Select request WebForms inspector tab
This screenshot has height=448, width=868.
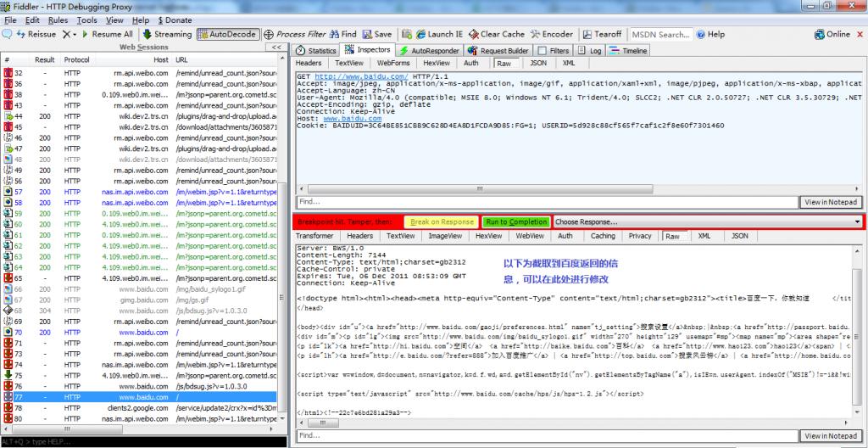393,63
